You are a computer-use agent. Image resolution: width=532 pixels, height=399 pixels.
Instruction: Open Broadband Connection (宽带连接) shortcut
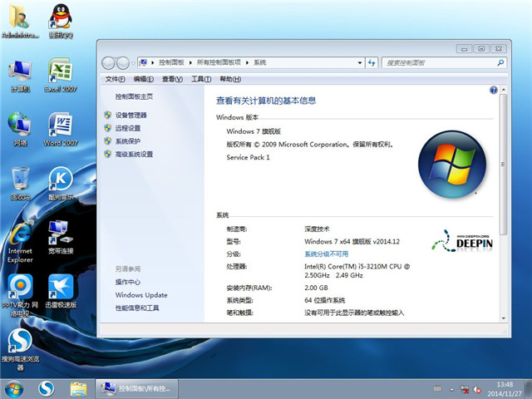point(61,238)
